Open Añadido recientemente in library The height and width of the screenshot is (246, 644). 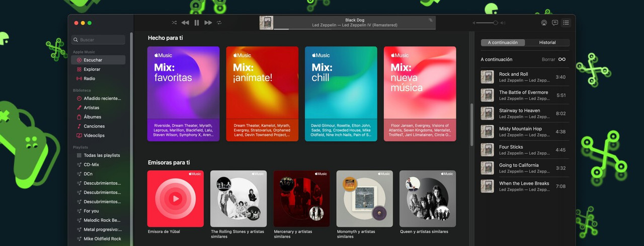click(98, 98)
